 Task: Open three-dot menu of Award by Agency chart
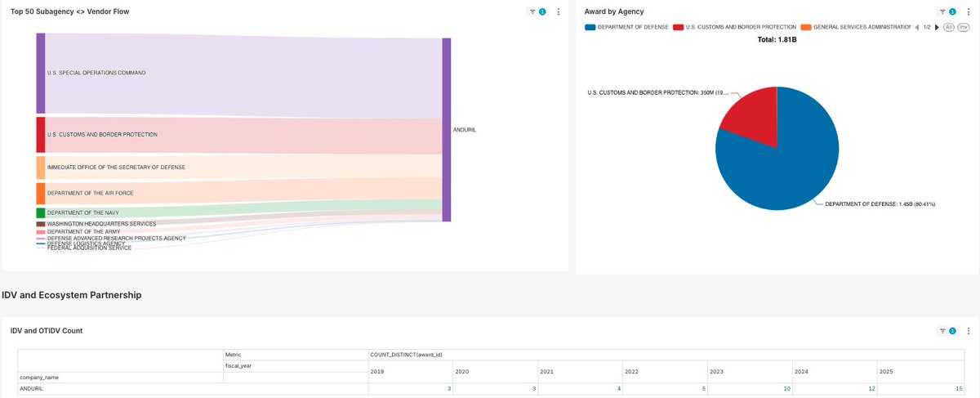pyautogui.click(x=968, y=12)
